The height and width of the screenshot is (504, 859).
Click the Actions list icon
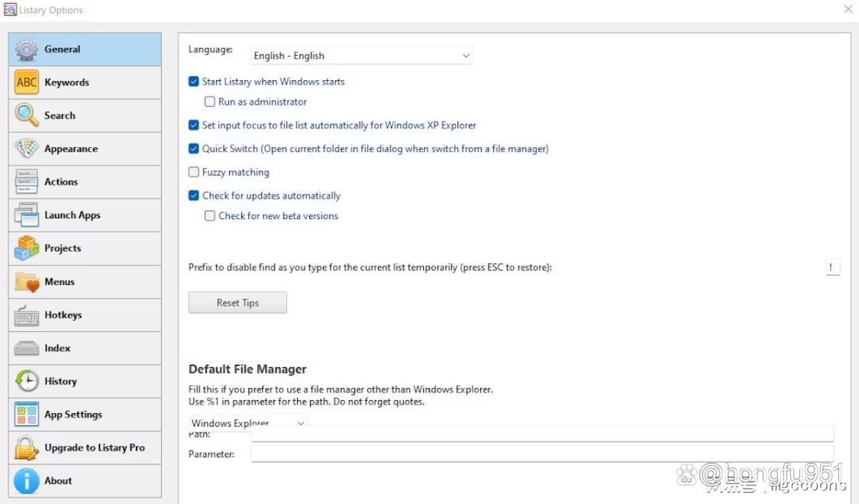[x=26, y=182]
